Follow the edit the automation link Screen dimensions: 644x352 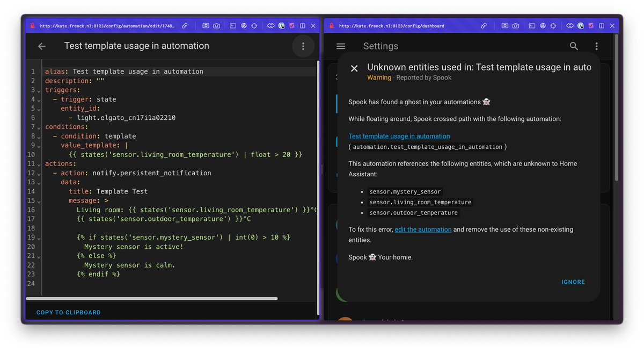click(x=423, y=229)
